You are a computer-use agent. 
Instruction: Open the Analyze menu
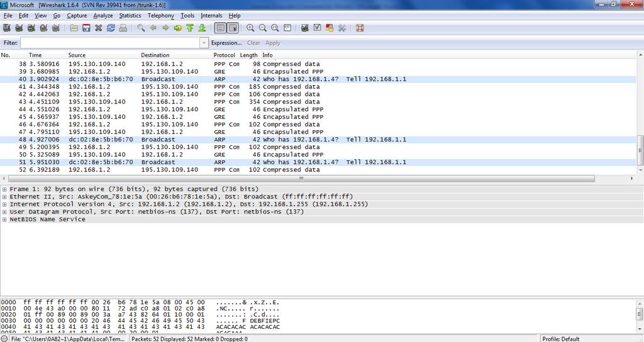103,16
